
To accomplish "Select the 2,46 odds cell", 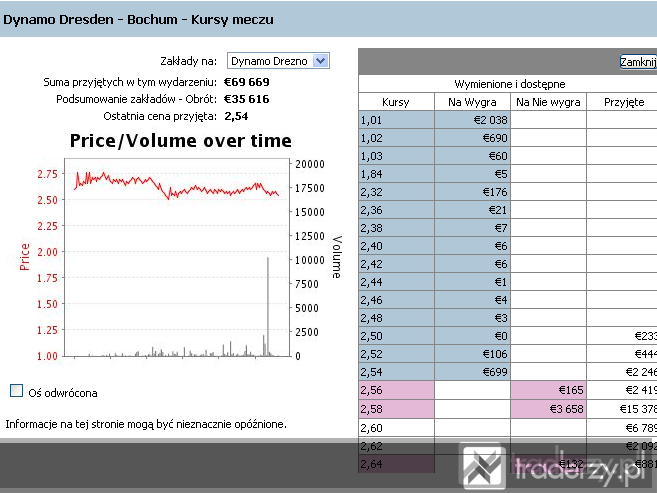I will (x=396, y=300).
